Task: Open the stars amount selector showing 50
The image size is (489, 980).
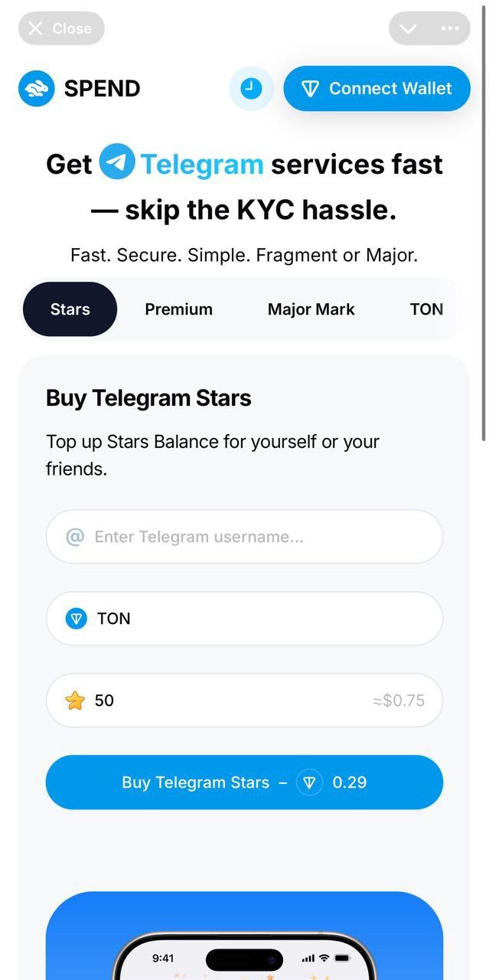Action: 243,700
